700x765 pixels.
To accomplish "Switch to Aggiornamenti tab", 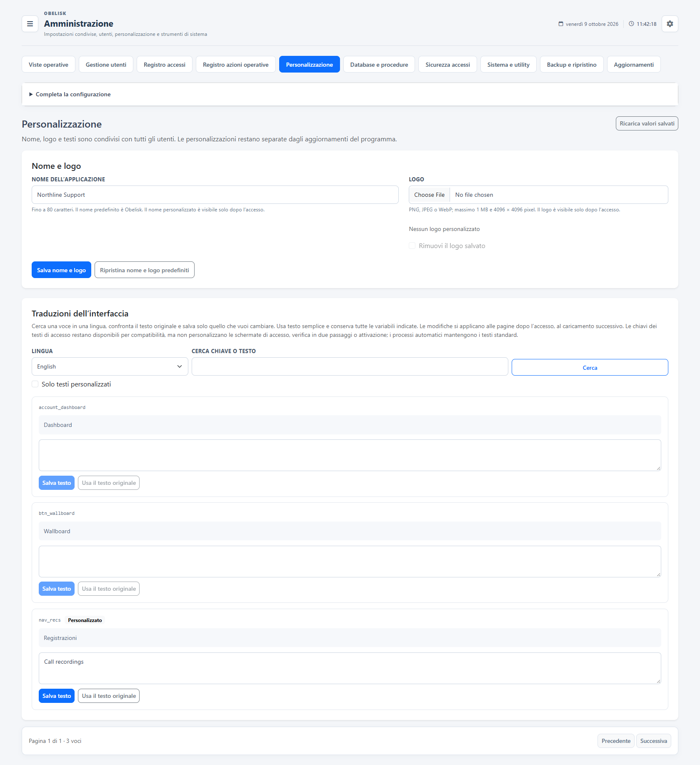I will coord(634,65).
